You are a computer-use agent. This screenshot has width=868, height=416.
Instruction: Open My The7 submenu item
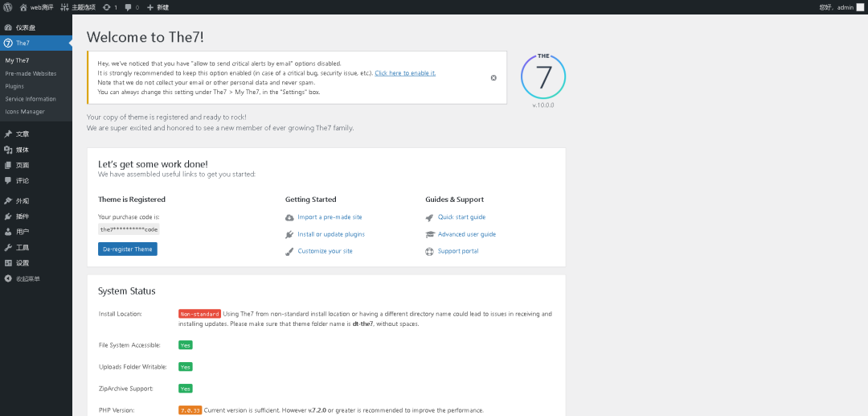[17, 60]
